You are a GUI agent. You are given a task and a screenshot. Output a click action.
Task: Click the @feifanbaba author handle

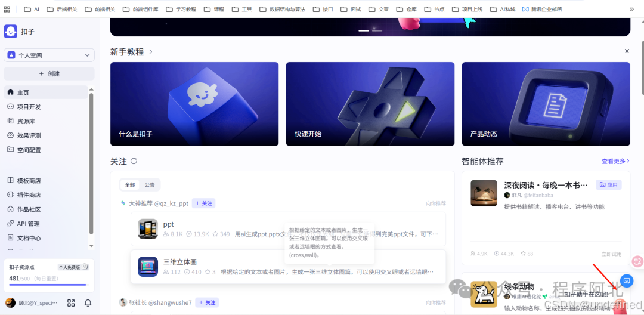tap(538, 195)
